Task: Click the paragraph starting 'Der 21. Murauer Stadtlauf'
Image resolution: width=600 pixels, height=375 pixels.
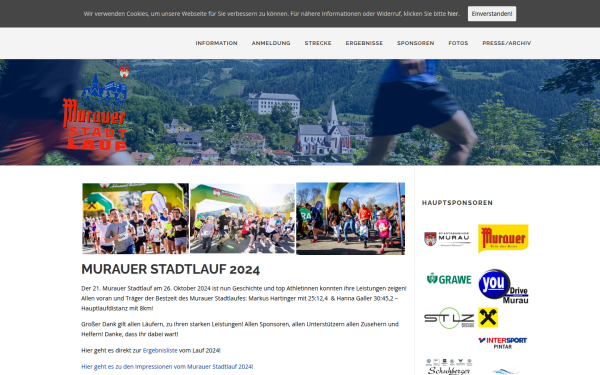Action: point(244,298)
